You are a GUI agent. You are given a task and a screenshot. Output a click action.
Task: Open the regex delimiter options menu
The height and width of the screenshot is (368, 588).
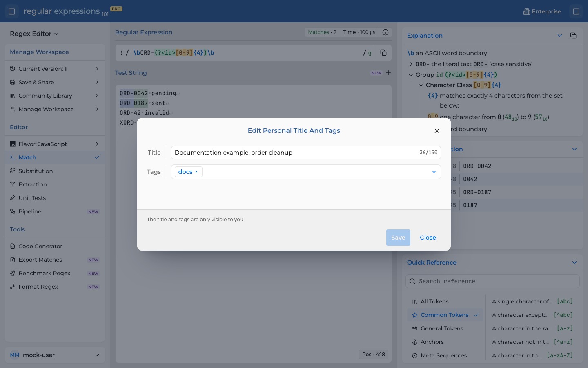click(x=122, y=53)
